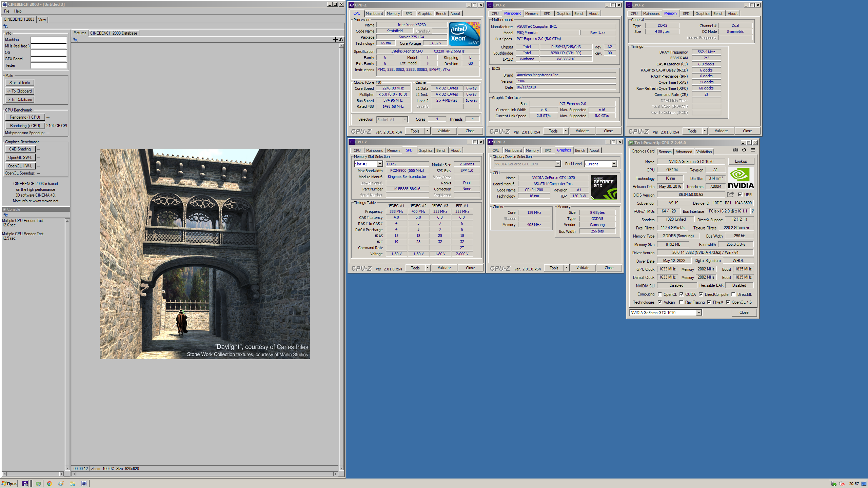868x488 pixels.
Task: Click the GeForce GTX logo in the CPU-Z Graphics tab
Action: tap(604, 187)
